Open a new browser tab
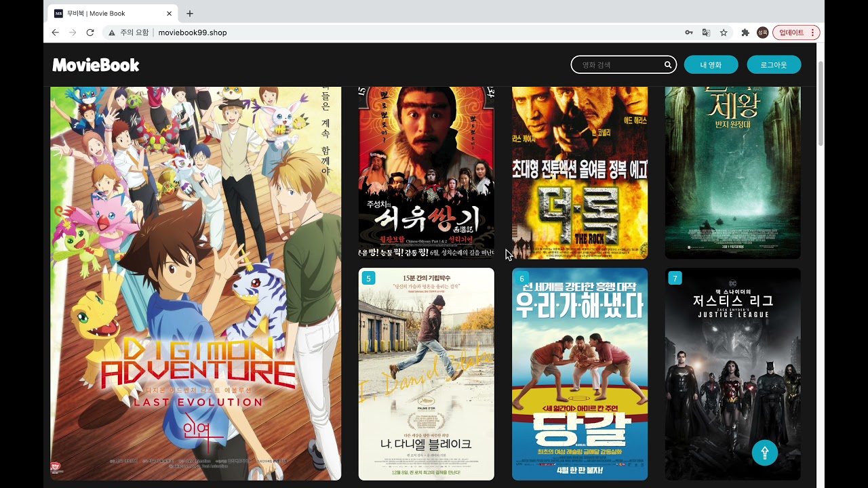The width and height of the screenshot is (868, 488). [190, 14]
